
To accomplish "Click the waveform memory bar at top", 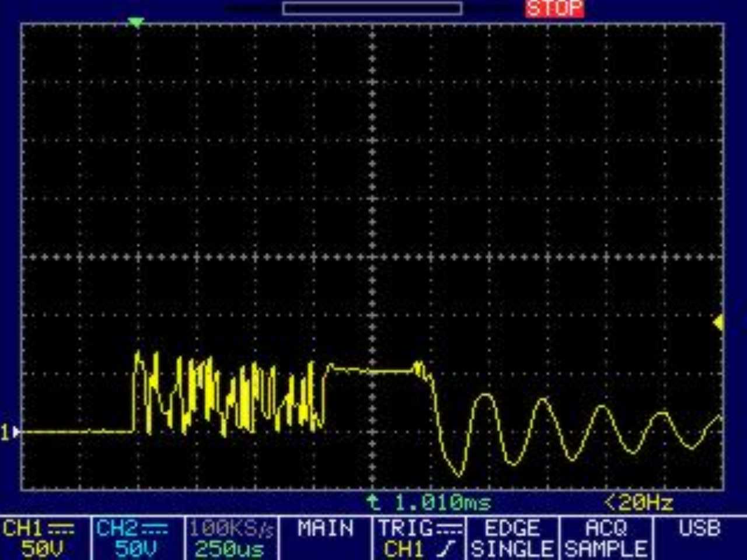I will click(x=372, y=8).
